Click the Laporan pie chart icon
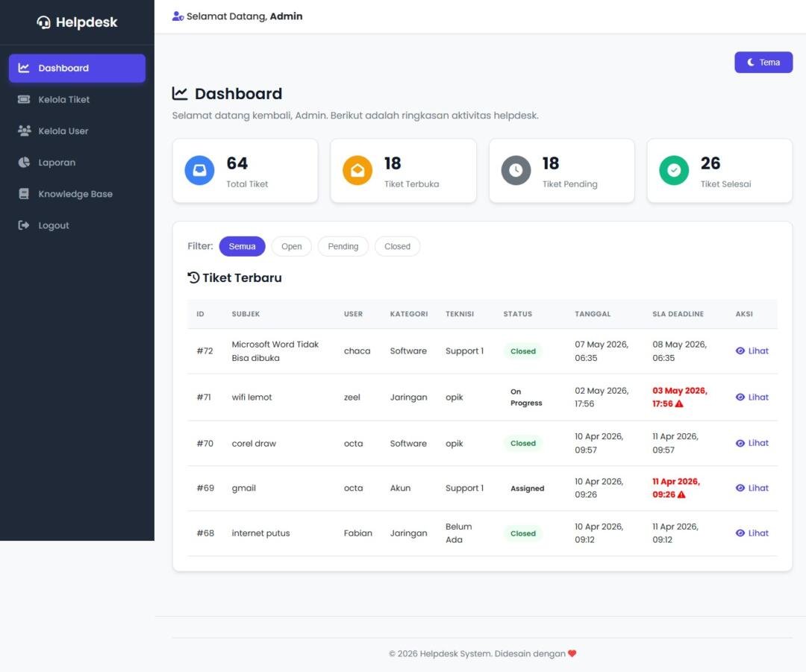This screenshot has height=672, width=806. pyautogui.click(x=24, y=163)
